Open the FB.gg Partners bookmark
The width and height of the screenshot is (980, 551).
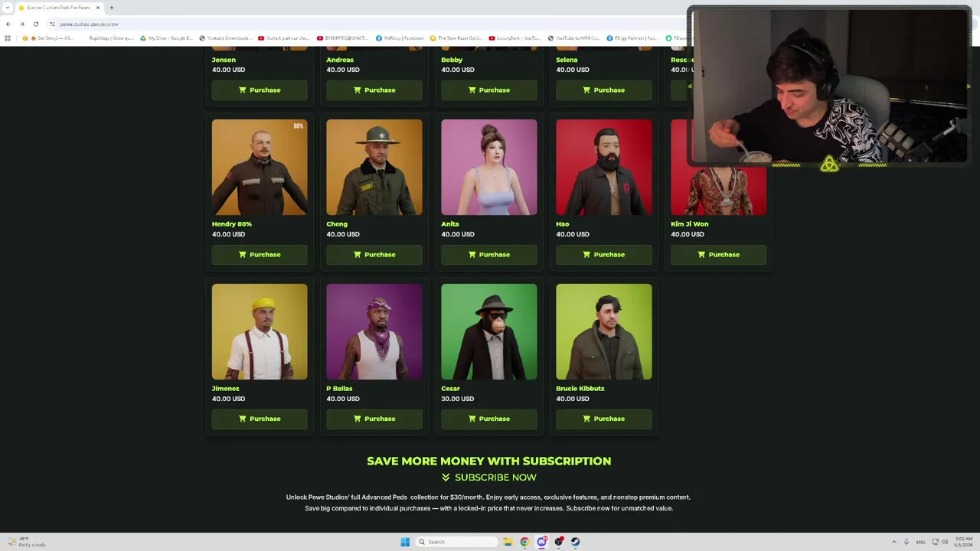point(632,37)
